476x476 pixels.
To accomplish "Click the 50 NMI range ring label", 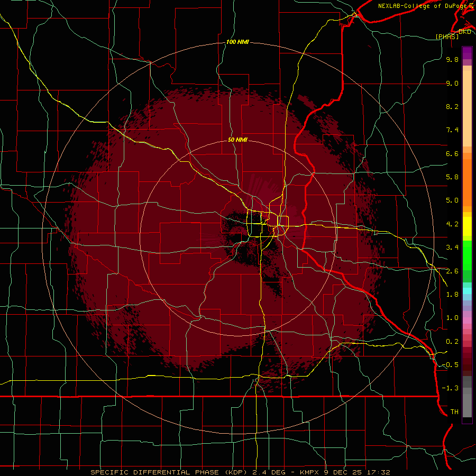I will click(237, 140).
